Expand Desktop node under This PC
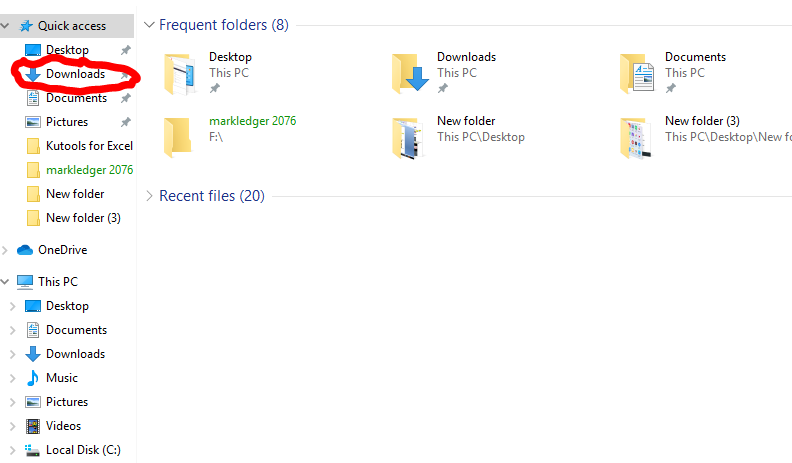Screen dimensions: 792x463 point(13,306)
